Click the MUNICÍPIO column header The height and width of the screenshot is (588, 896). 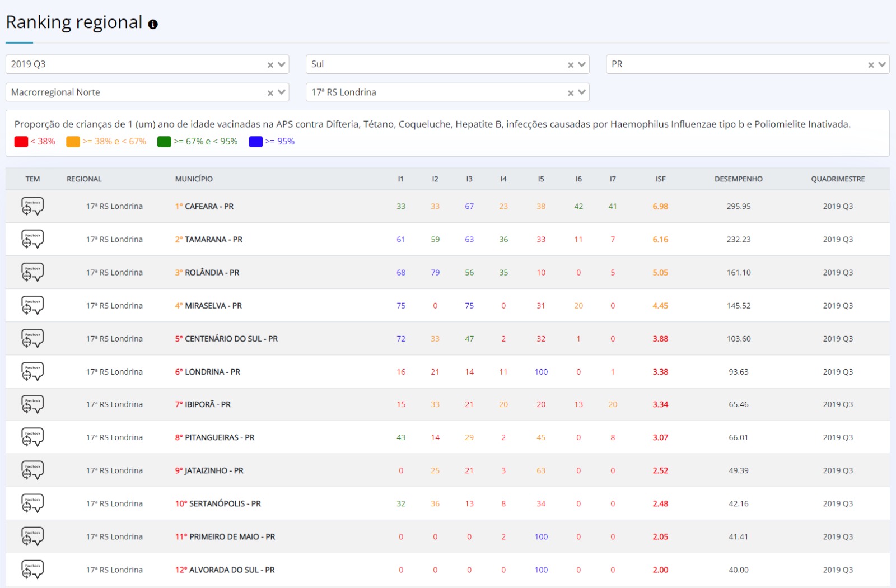pos(194,179)
